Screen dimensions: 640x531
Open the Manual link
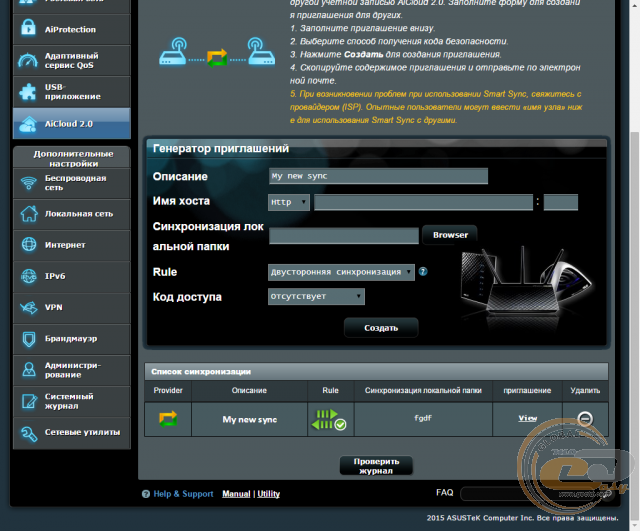[236, 494]
